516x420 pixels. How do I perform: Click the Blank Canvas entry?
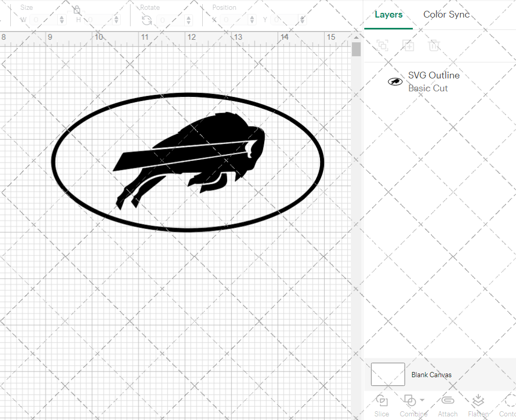(x=432, y=375)
